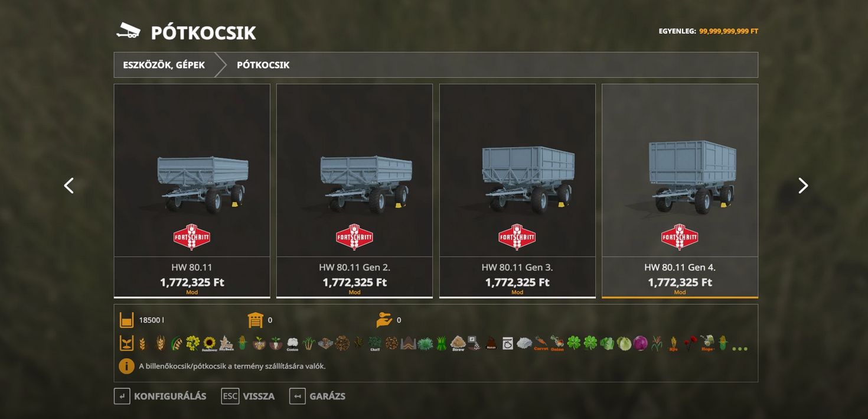Open GARÁZS button

(x=317, y=396)
